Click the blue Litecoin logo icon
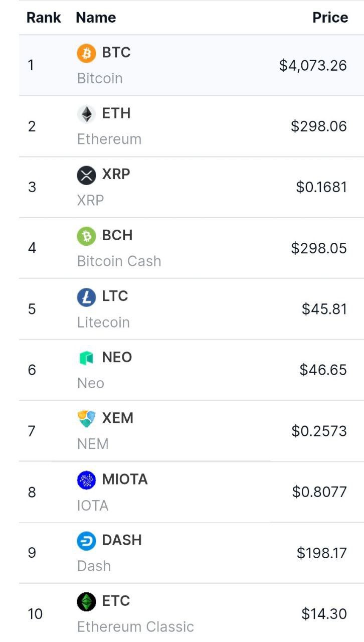 pyautogui.click(x=86, y=297)
